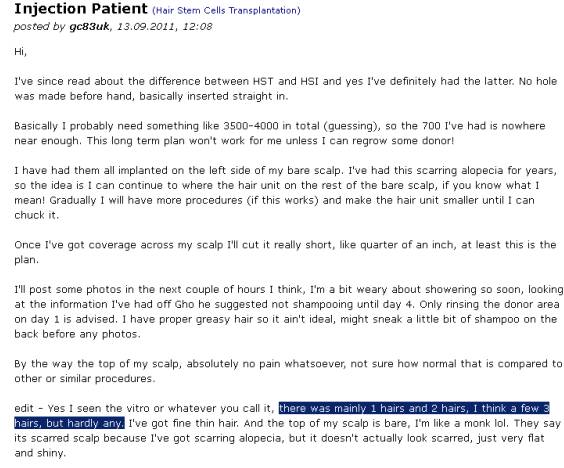Click the sentence about absolutely no pain whatsoever

click(288, 371)
